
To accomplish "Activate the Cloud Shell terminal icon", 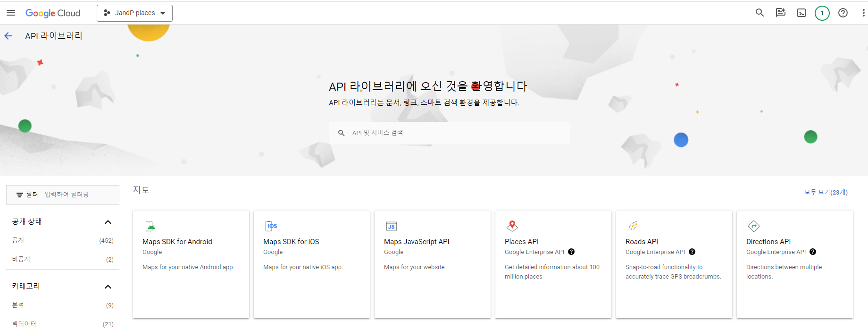I will (x=801, y=13).
